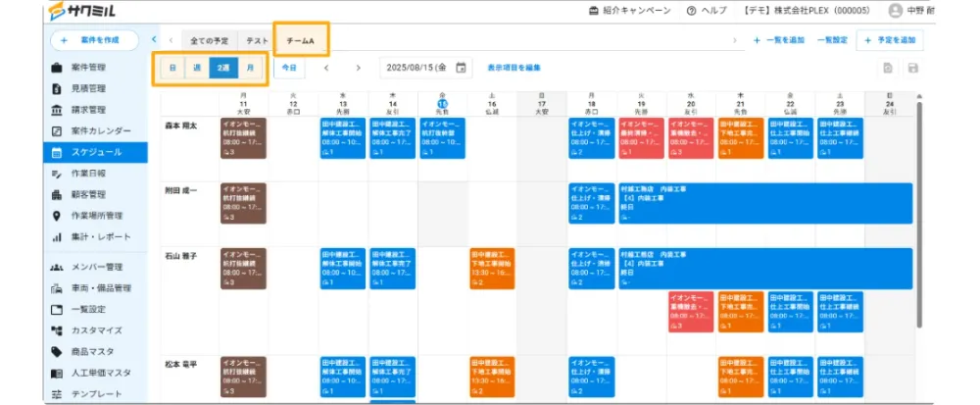Open 人工単価マスタ book icon in sidebar

tap(57, 373)
